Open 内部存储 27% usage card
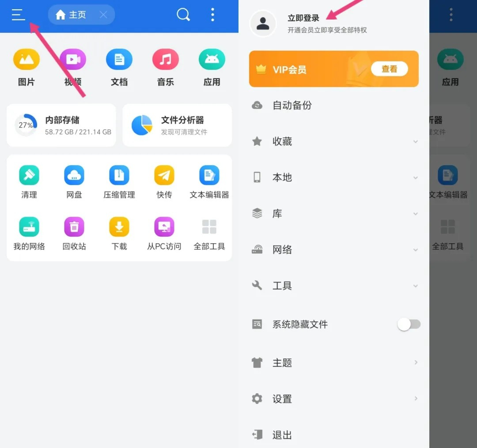Viewport: 477px width, 448px height. 61,125
